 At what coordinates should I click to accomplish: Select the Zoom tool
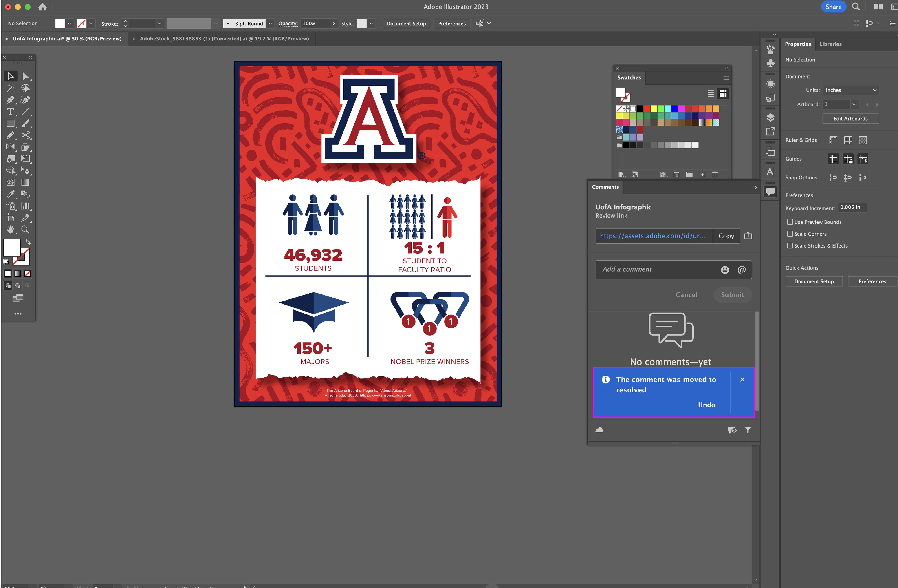25,230
